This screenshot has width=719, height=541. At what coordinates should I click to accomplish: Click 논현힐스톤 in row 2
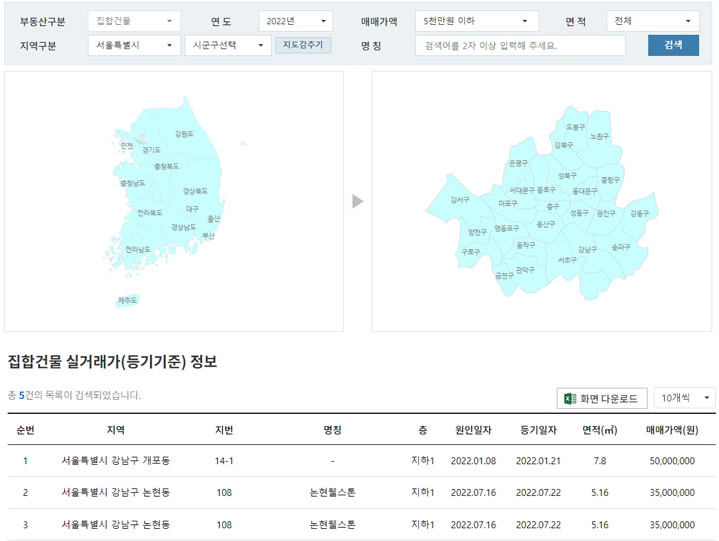click(x=332, y=492)
